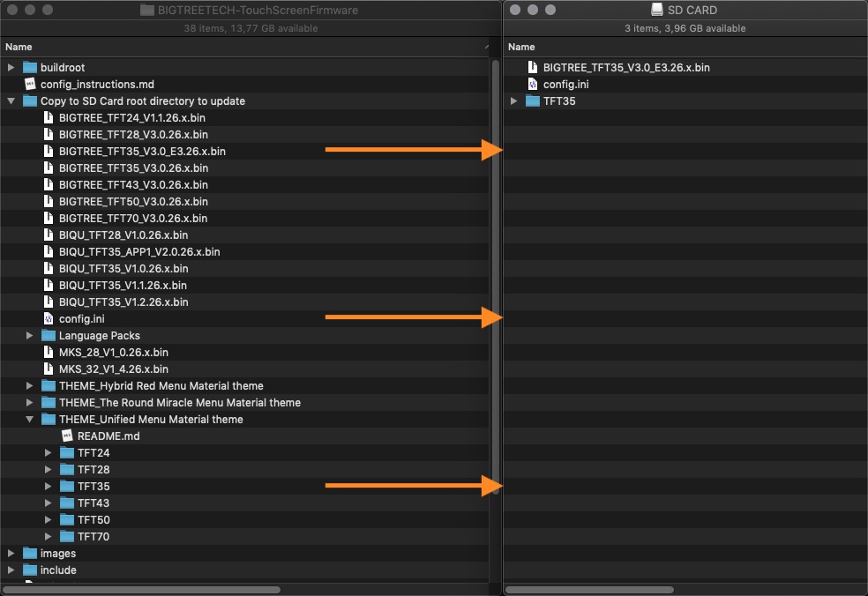Screen dimensions: 868x596
Task: Click the TFT24 folder icon
Action: [67, 452]
